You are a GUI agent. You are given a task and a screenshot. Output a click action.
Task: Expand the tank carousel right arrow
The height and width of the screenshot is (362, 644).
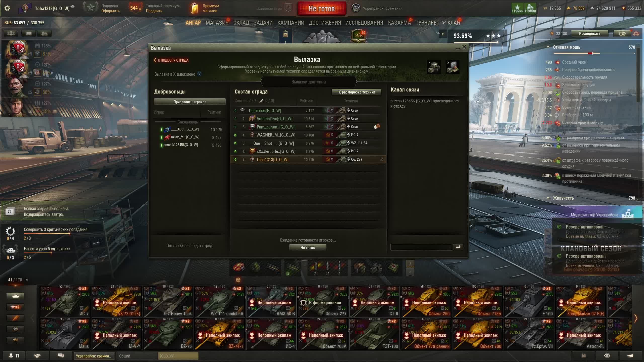(x=636, y=318)
